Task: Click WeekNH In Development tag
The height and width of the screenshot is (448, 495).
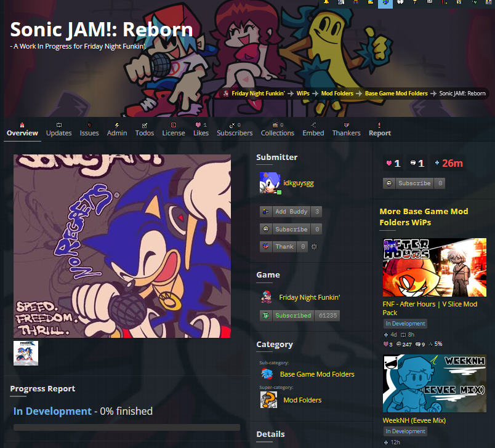Action: (405, 431)
